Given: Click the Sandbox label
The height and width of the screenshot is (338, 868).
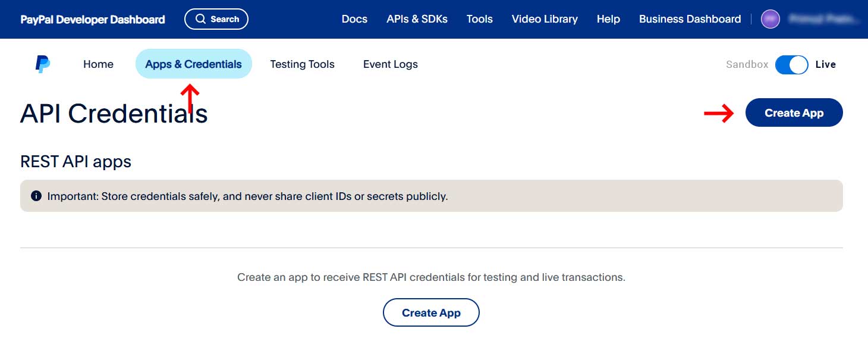Looking at the screenshot, I should (x=747, y=64).
